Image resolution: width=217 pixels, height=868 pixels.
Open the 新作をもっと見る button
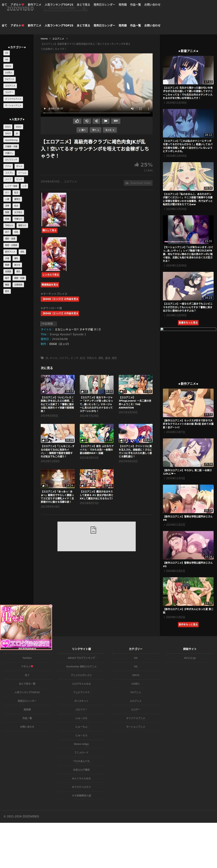[188, 624]
